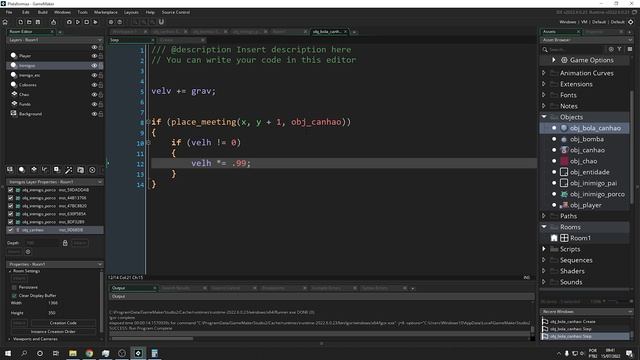640x360 pixels.
Task: Open Game Options from the toolbar icon
Action: (111, 22)
